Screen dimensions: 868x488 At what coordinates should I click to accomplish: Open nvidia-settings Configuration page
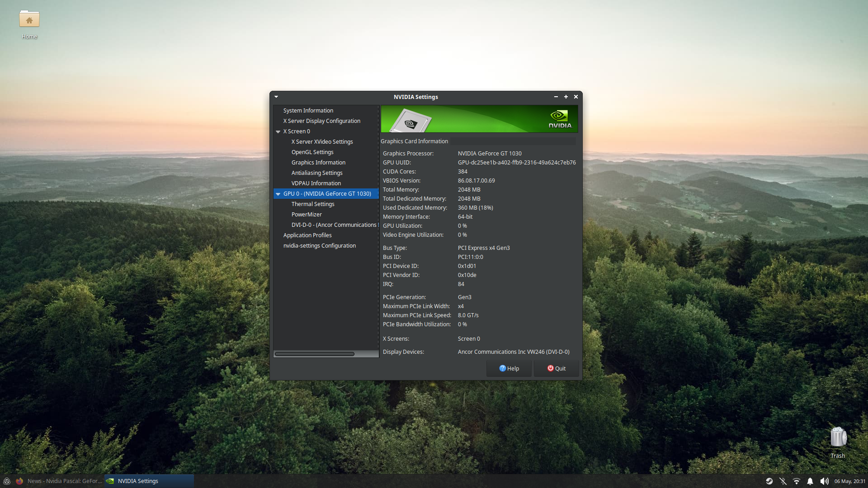320,246
